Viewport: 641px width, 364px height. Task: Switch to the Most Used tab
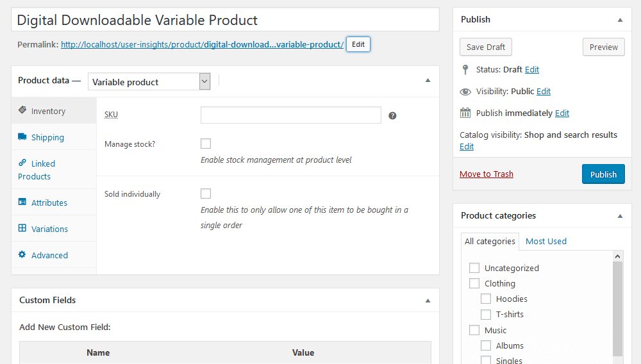pos(545,241)
